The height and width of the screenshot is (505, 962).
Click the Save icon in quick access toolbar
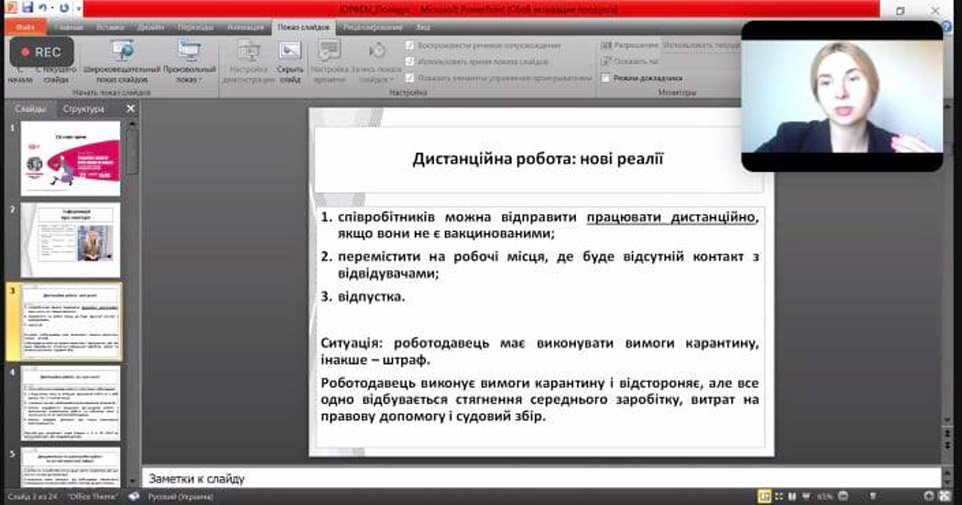[27, 8]
